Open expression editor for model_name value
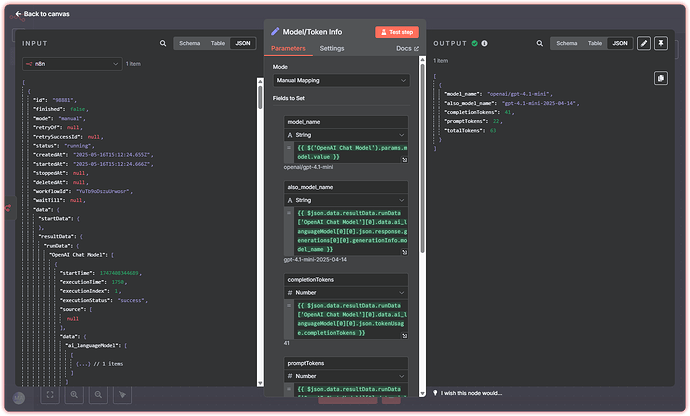 click(x=404, y=160)
